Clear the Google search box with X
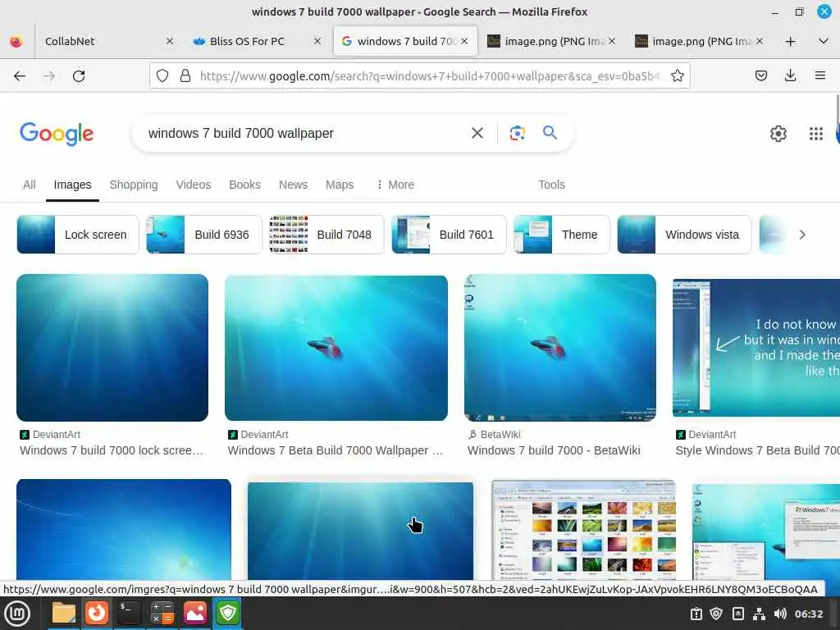Screen dimensions: 840x630 (x=477, y=133)
